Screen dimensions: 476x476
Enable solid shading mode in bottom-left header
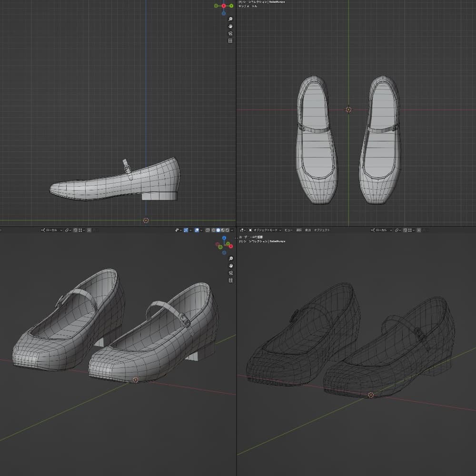(x=218, y=230)
